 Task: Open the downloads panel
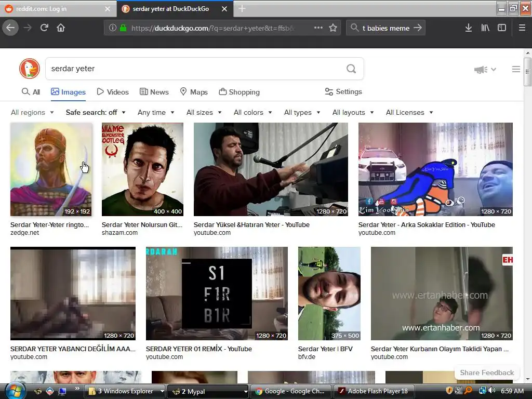pyautogui.click(x=469, y=28)
